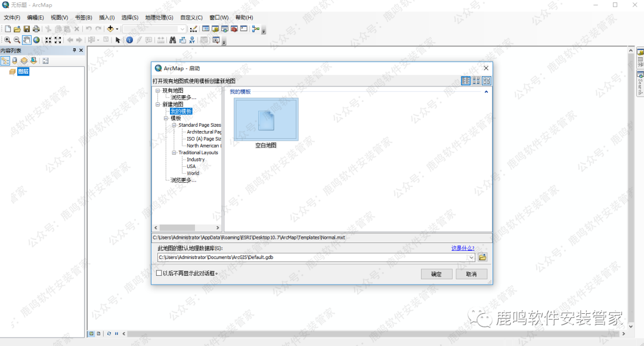Viewport: 644px width, 346px height.
Task: Switch to Layout View at bottom
Action: pos(98,333)
